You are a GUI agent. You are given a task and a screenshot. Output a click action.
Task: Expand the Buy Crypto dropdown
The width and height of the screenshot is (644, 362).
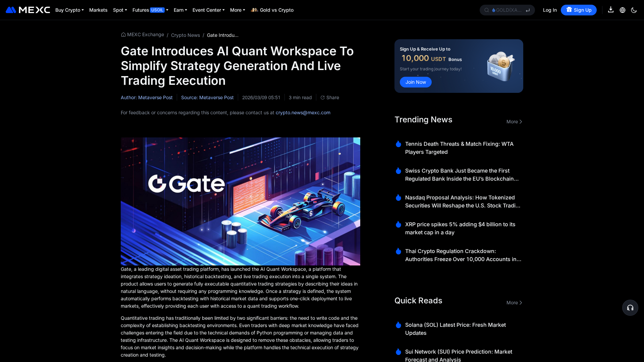click(x=69, y=10)
